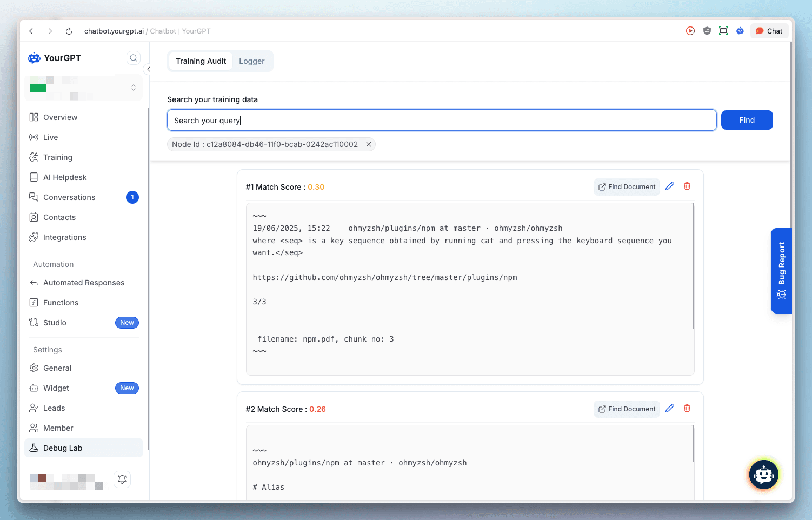Edit the #2 match result with pencil icon
This screenshot has width=812, height=520.
(x=670, y=408)
